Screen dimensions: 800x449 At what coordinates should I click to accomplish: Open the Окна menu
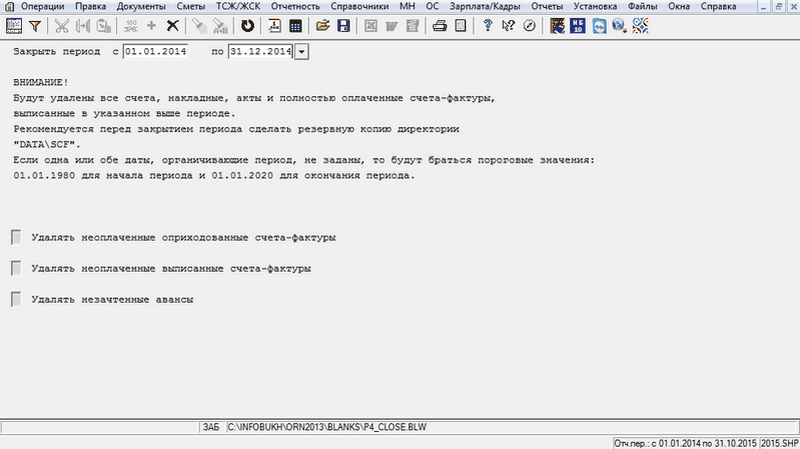click(x=679, y=7)
